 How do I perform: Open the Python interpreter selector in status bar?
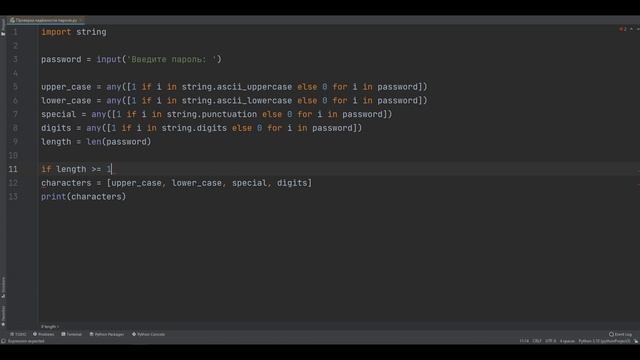tap(604, 341)
